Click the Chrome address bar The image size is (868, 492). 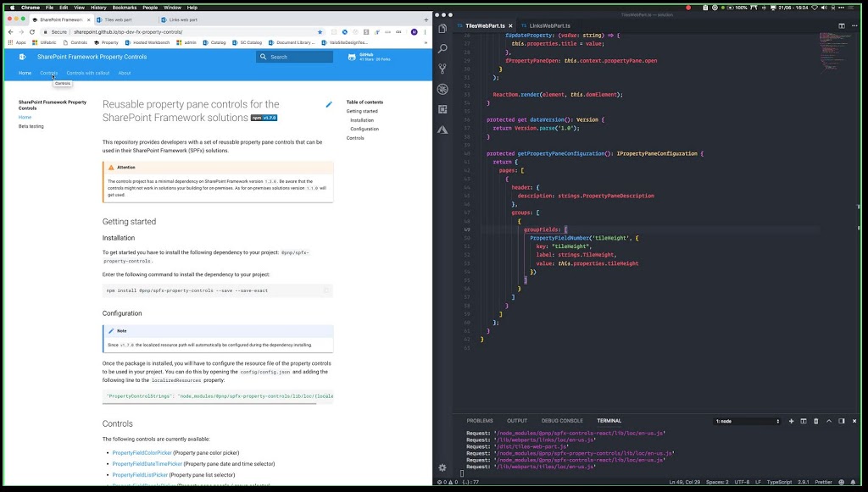coord(183,32)
